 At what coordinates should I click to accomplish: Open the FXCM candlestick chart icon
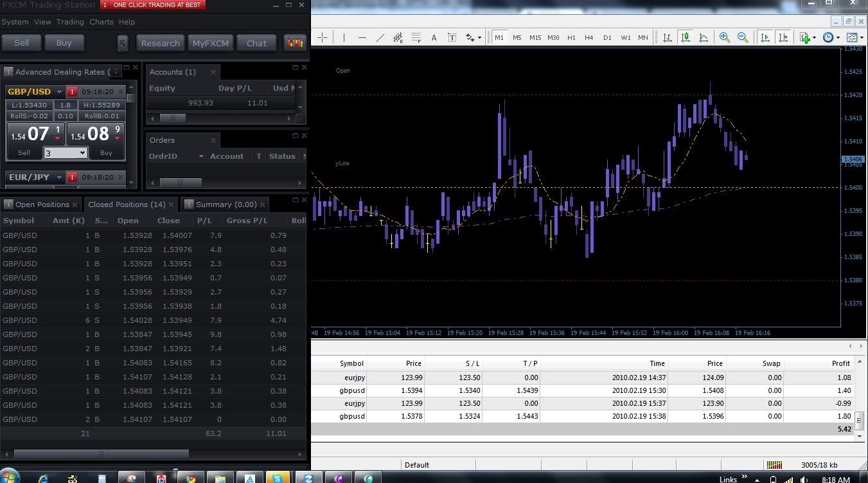(295, 43)
